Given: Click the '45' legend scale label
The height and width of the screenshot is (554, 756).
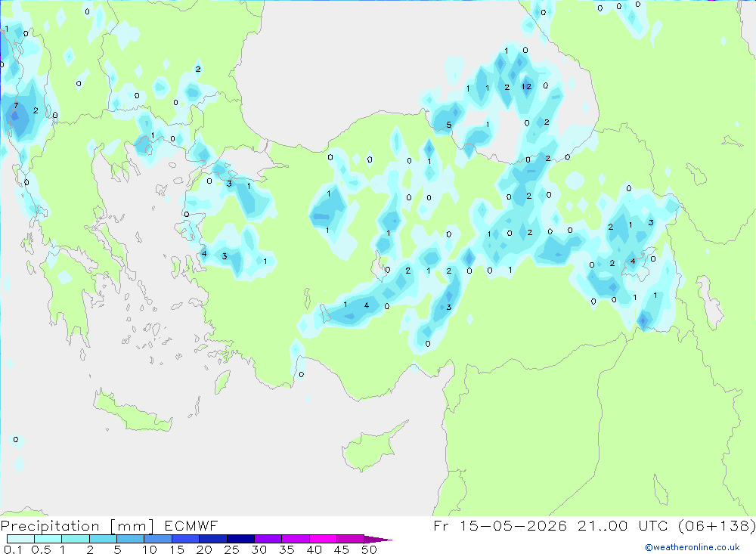Looking at the screenshot, I should coord(342,549).
